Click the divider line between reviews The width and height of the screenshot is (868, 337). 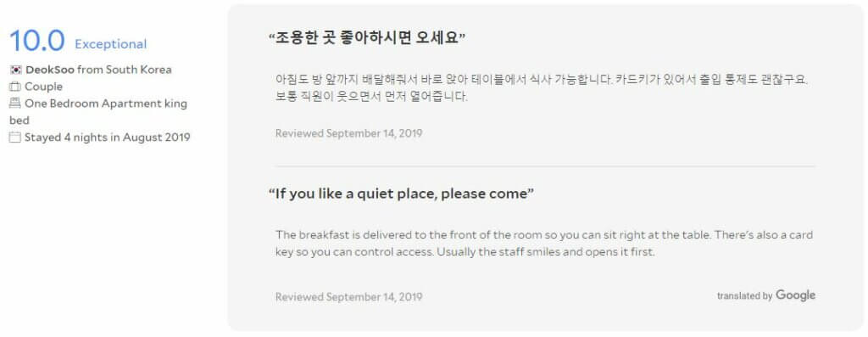click(545, 166)
